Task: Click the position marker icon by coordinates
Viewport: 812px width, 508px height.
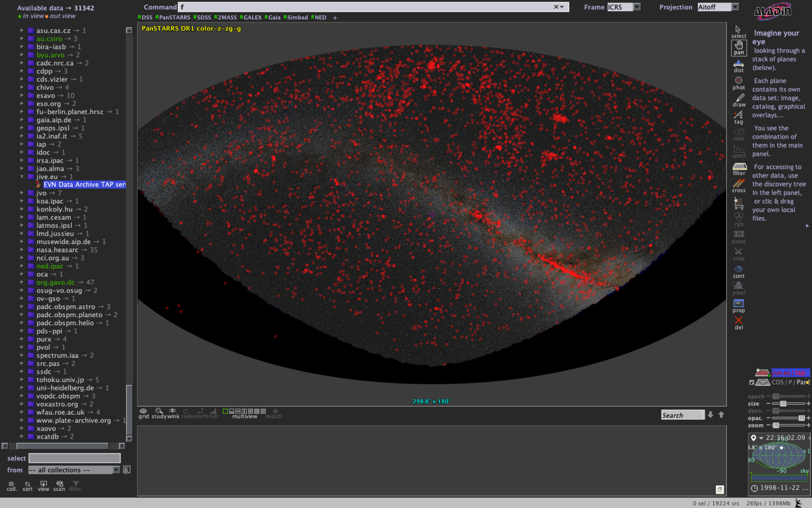Action: (x=754, y=438)
